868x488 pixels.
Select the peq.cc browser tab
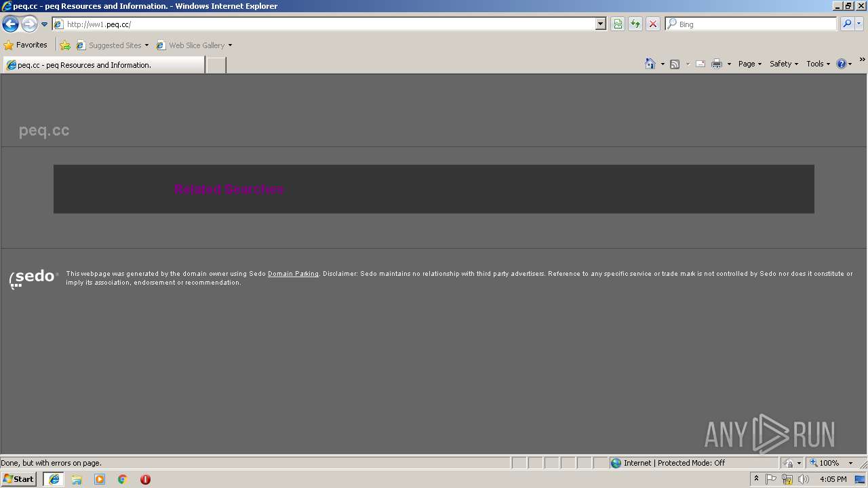pyautogui.click(x=104, y=65)
